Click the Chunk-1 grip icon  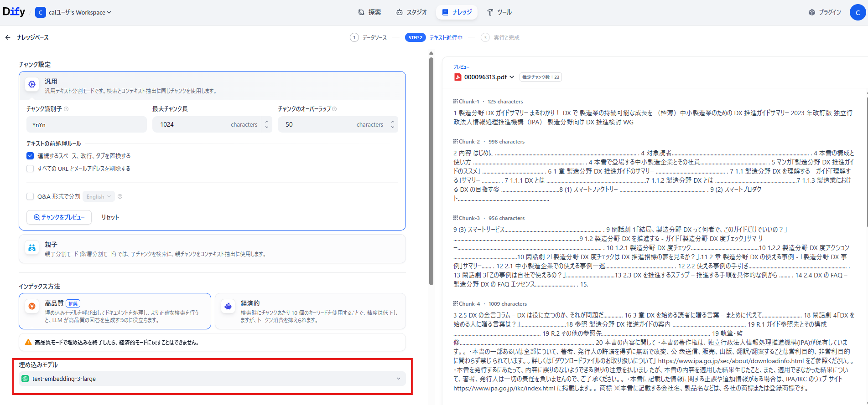[456, 101]
